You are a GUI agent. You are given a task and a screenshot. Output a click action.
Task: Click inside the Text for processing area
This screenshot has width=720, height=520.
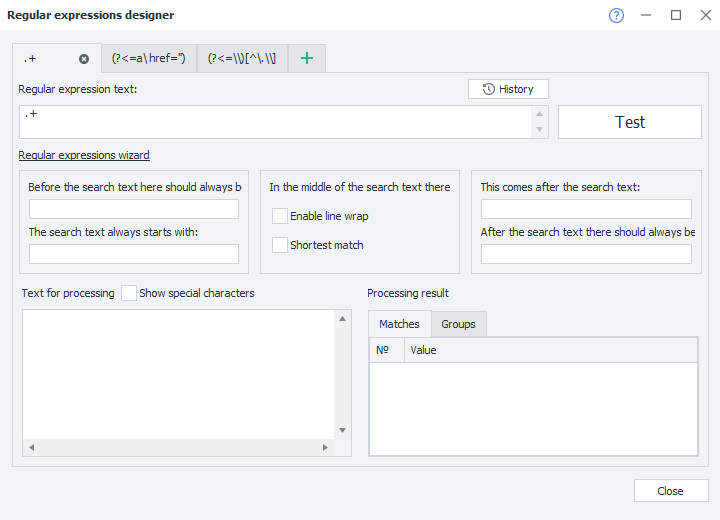click(x=178, y=374)
